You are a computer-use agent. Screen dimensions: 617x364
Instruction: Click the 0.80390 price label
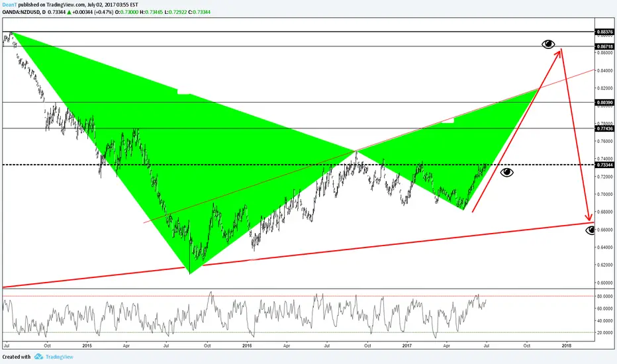[605, 103]
